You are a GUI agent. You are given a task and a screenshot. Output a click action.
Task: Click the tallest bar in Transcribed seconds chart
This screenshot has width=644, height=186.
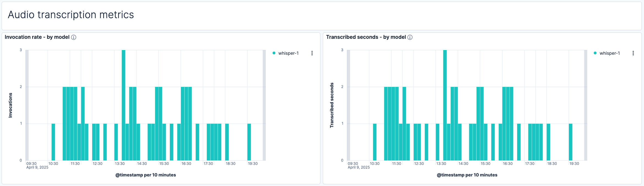click(x=445, y=105)
